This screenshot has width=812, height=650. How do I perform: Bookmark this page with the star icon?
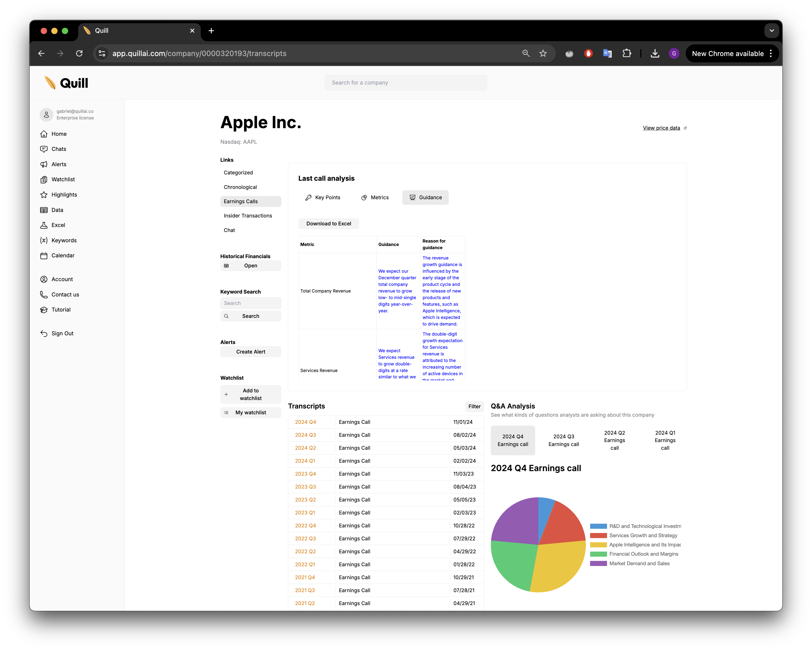point(543,54)
